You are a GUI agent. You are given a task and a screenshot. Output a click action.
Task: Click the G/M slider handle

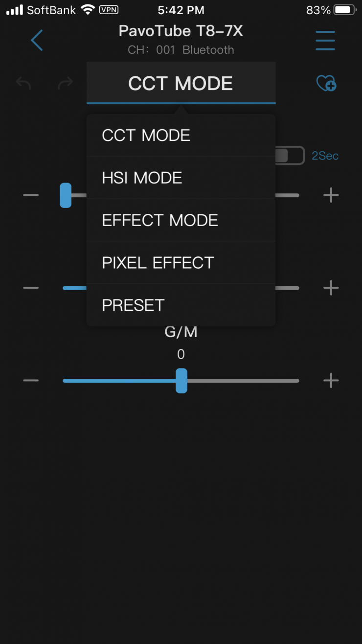(181, 381)
